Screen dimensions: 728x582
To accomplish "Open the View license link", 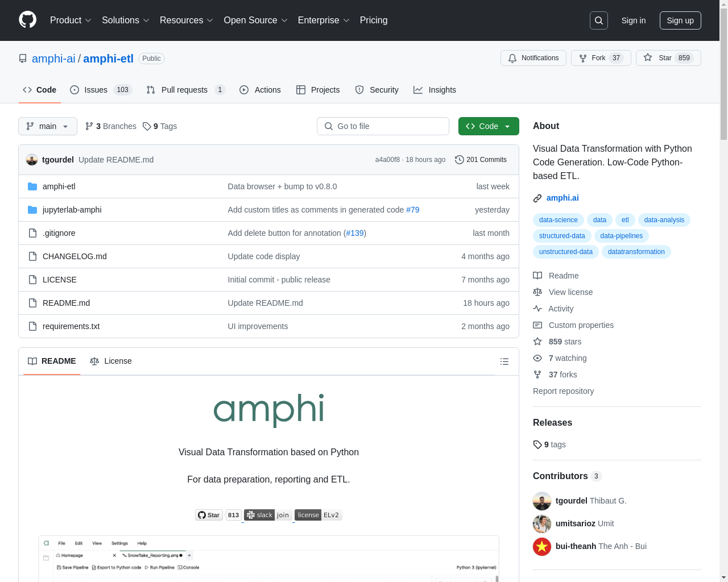I will 562,292.
